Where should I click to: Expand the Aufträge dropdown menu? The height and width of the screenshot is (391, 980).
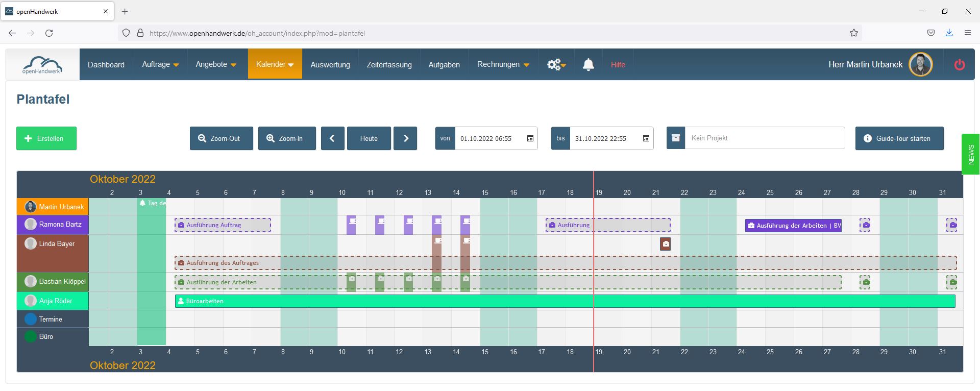[160, 64]
